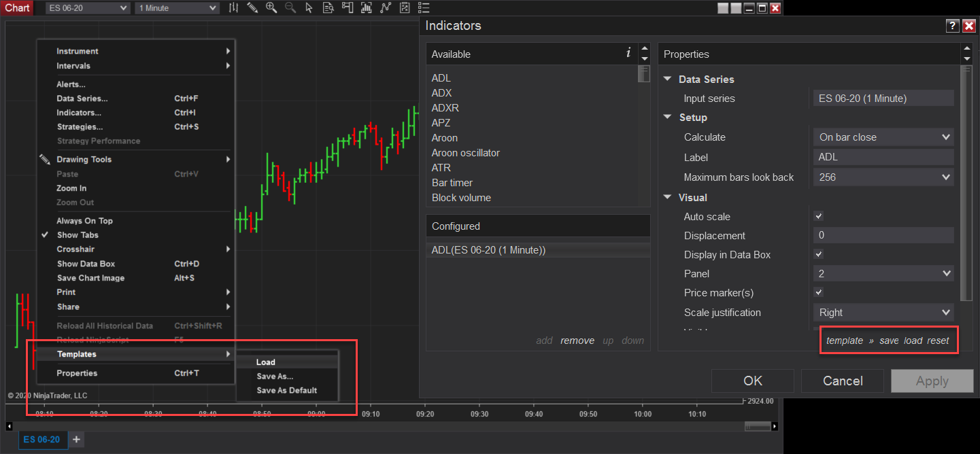Toggle the Price marker(s) checkbox
The image size is (980, 454).
tap(819, 292)
